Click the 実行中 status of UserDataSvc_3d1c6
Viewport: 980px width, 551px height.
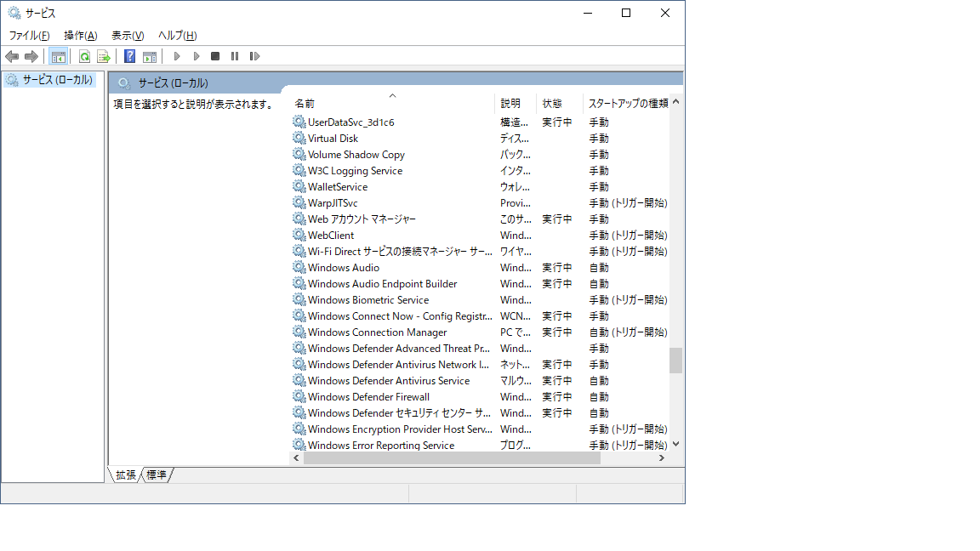click(x=557, y=122)
